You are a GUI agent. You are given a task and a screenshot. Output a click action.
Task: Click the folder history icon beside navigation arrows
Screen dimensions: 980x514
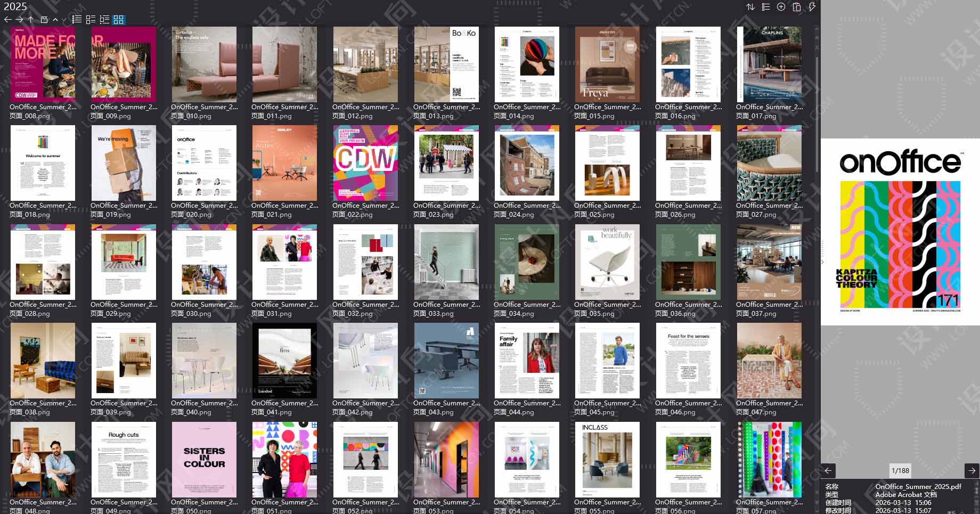point(43,19)
